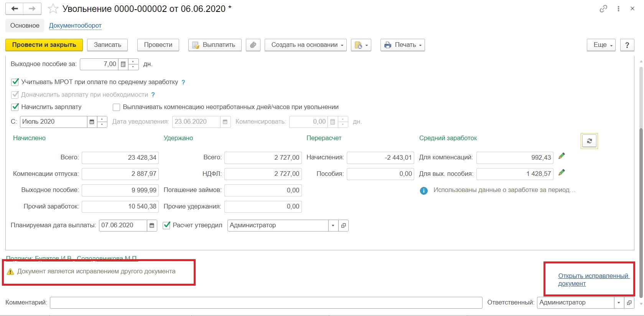Open the corrected document link
Image resolution: width=644 pixels, height=316 pixels.
[x=593, y=280]
